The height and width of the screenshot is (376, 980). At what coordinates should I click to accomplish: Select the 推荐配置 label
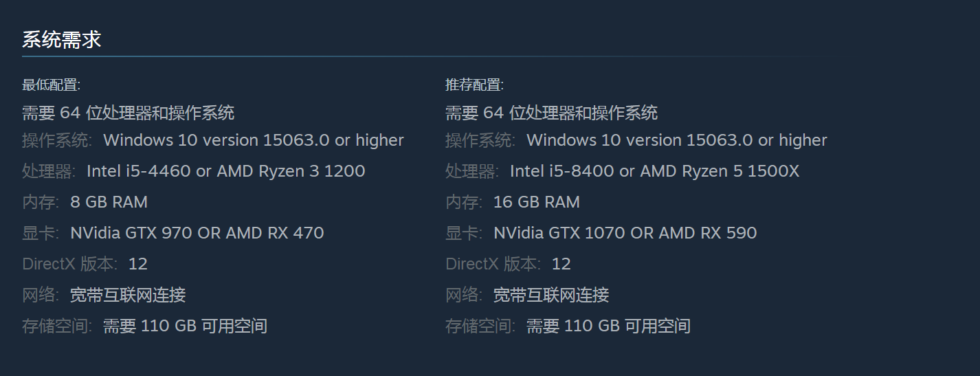475,85
